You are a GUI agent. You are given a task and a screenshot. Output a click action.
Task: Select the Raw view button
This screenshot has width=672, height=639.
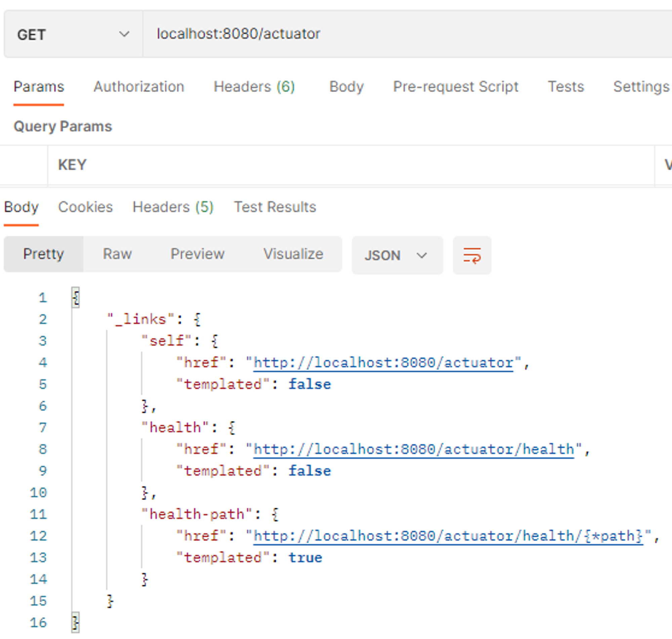117,254
